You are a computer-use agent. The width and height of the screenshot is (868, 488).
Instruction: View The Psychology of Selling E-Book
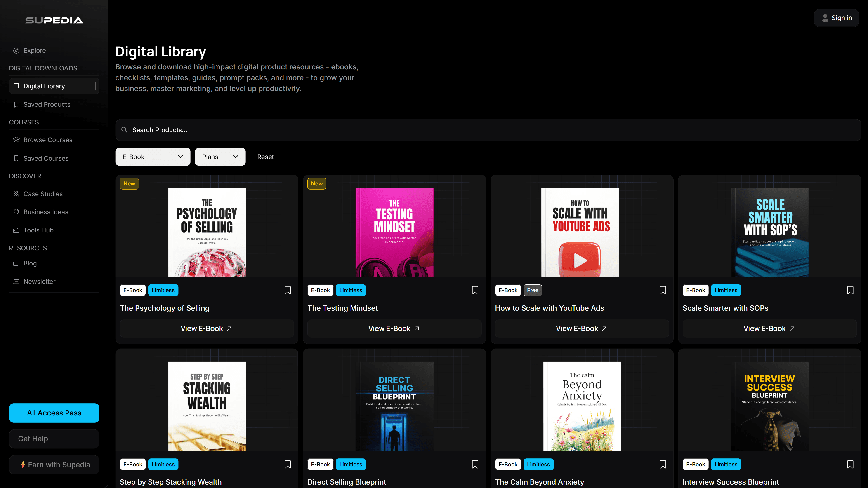tap(207, 328)
